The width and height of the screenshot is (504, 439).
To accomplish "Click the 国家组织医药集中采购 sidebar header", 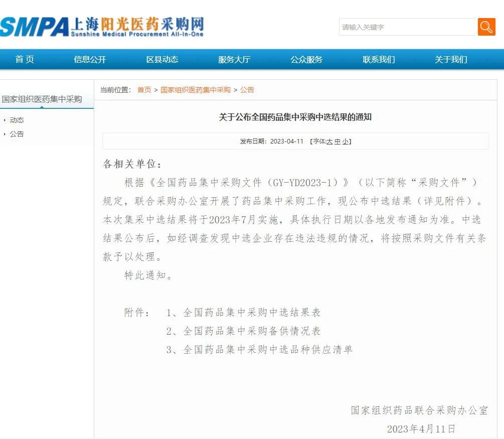I will 43,99.
